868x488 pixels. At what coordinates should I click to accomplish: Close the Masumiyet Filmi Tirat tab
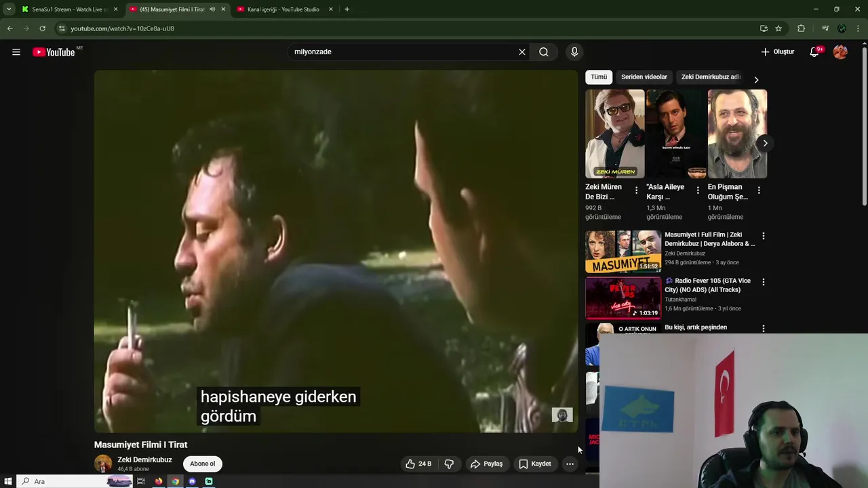[x=223, y=9]
